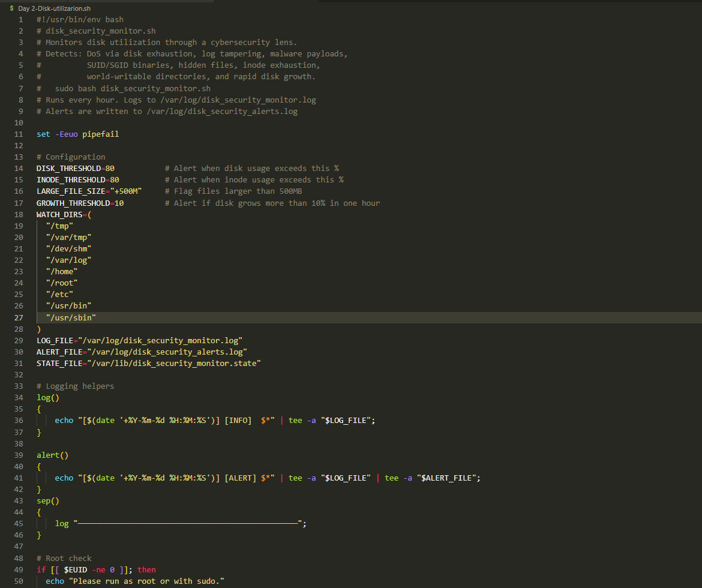Screen dimensions: 702x588
Task: Click [INFO] tag in log echo
Action: click(238, 421)
